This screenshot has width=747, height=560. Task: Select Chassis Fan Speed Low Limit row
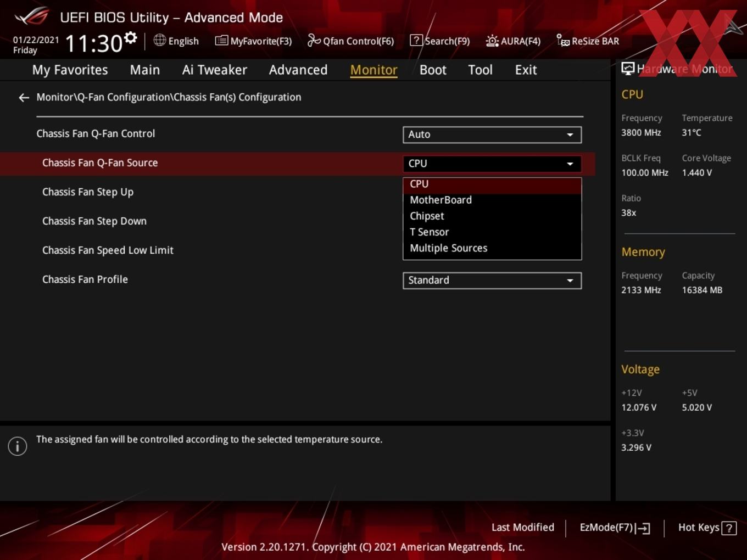click(108, 250)
